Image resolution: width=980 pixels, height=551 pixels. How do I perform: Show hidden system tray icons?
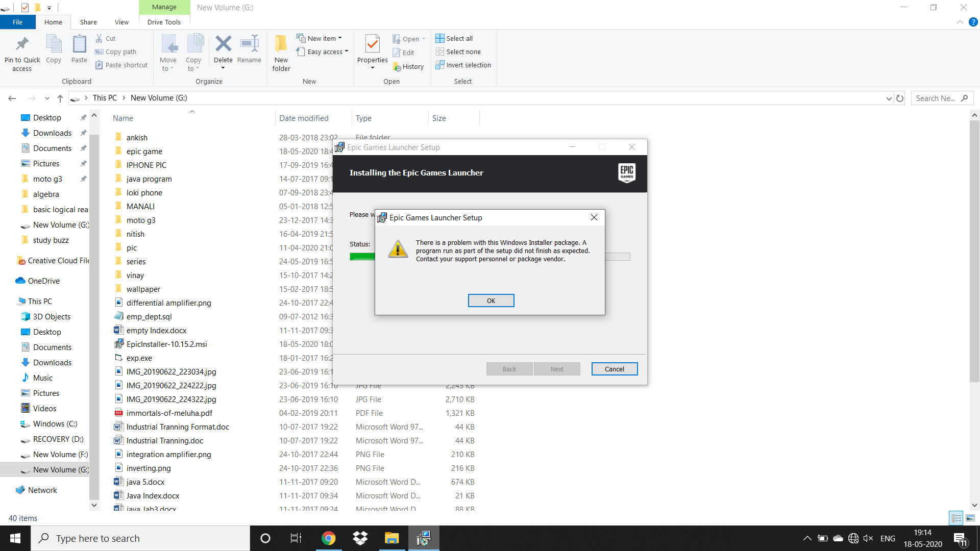pos(807,538)
